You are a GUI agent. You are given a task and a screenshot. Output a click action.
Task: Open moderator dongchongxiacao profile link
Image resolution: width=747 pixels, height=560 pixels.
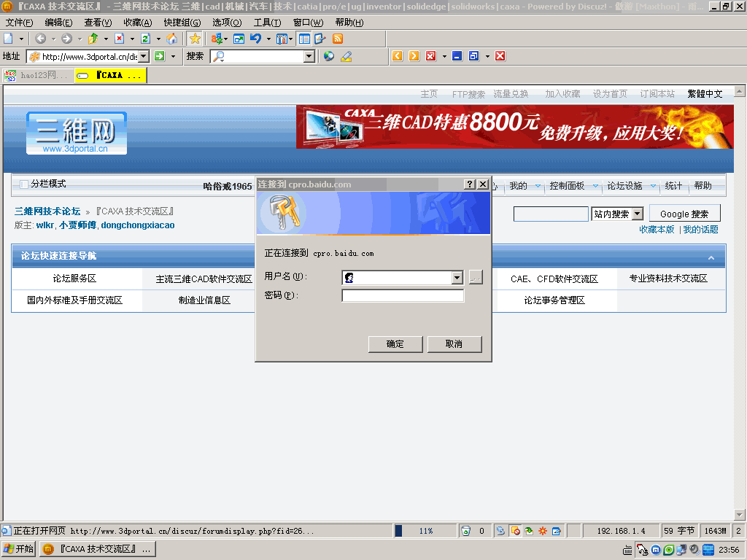click(138, 225)
